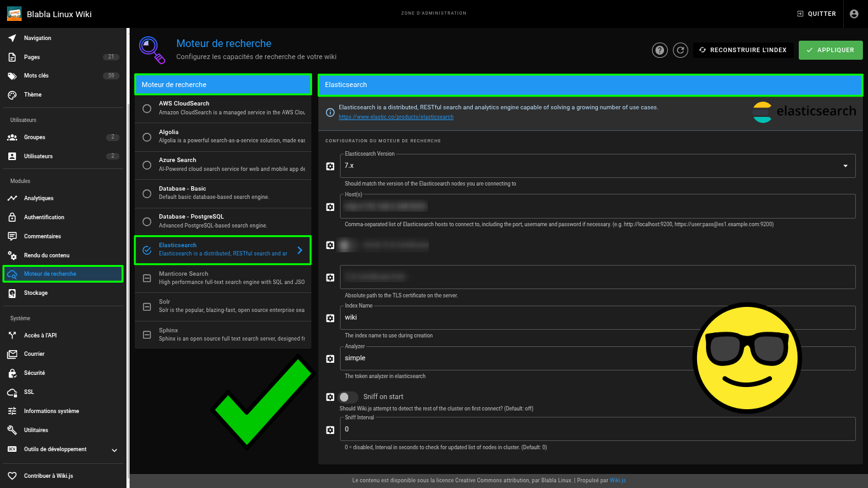Screen dimensions: 868x488
Task: Open the Wiki.js footer link
Action: 618,480
